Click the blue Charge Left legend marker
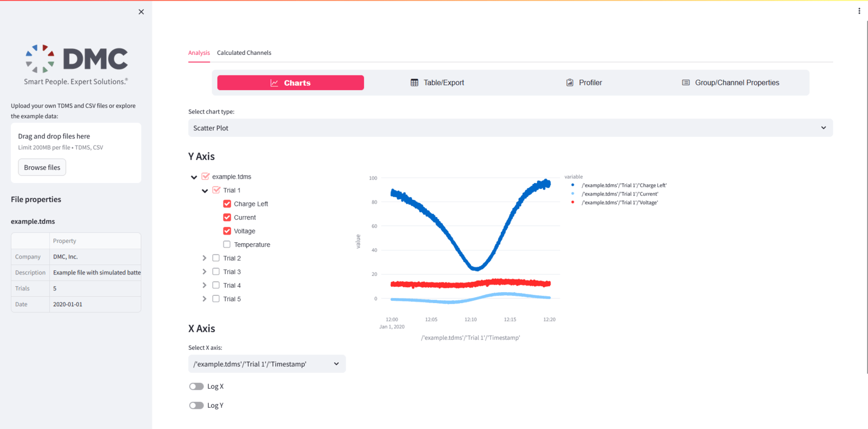This screenshot has height=429, width=868. point(572,185)
